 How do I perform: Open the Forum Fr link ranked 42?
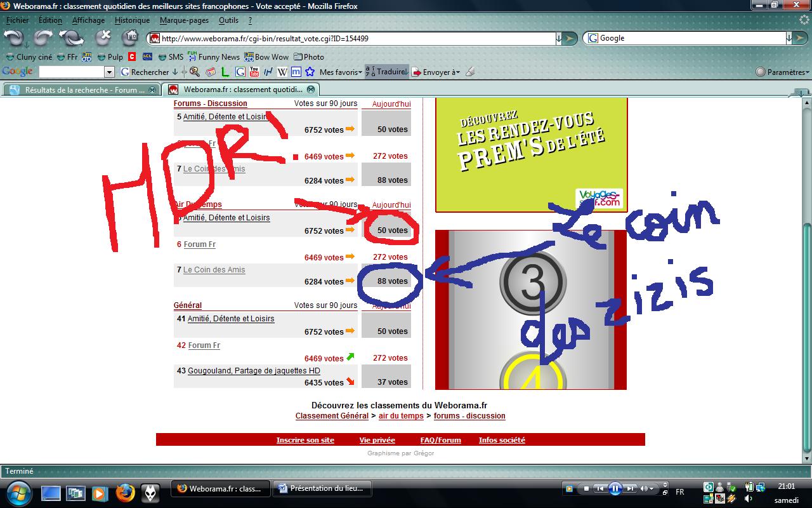[x=204, y=345]
